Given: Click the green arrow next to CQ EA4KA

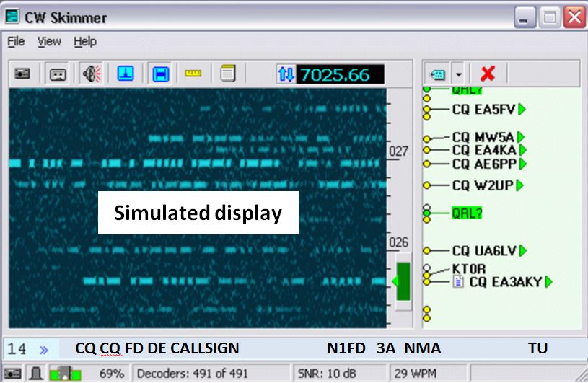Looking at the screenshot, I should pos(523,150).
